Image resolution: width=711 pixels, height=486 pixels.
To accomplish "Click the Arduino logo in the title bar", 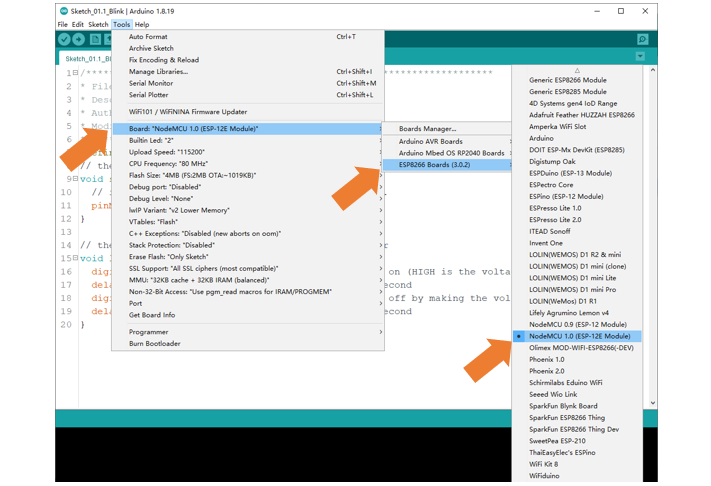I will pos(64,11).
